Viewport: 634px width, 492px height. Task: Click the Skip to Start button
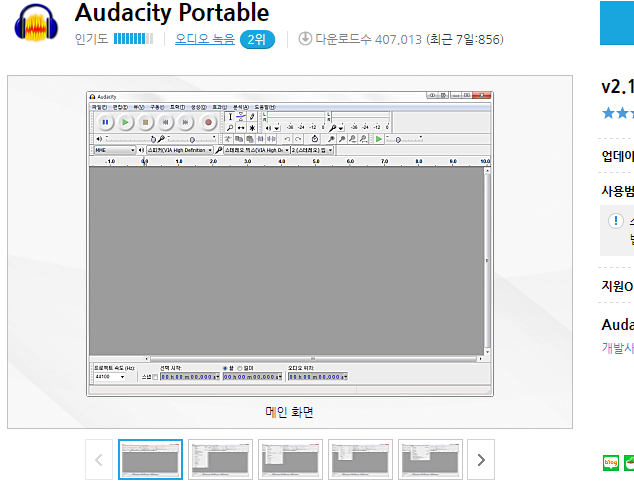(x=165, y=122)
